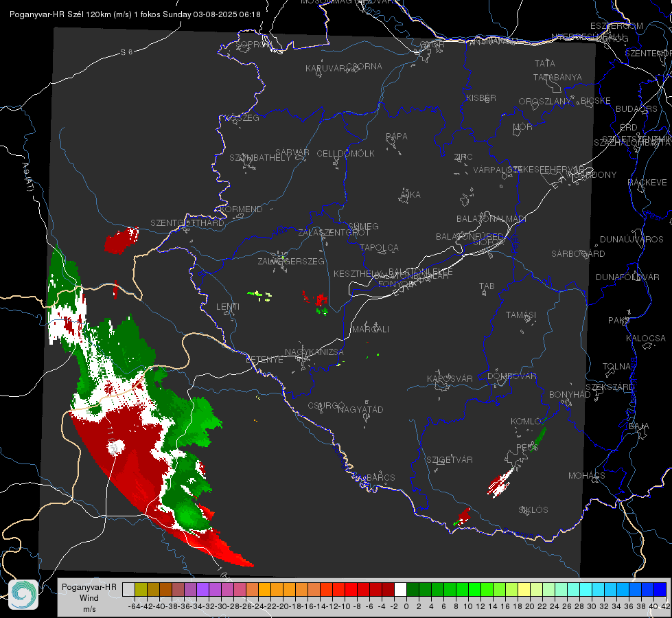Select the yellow swatch above legend value 18
The image size is (672, 618).
click(x=524, y=589)
